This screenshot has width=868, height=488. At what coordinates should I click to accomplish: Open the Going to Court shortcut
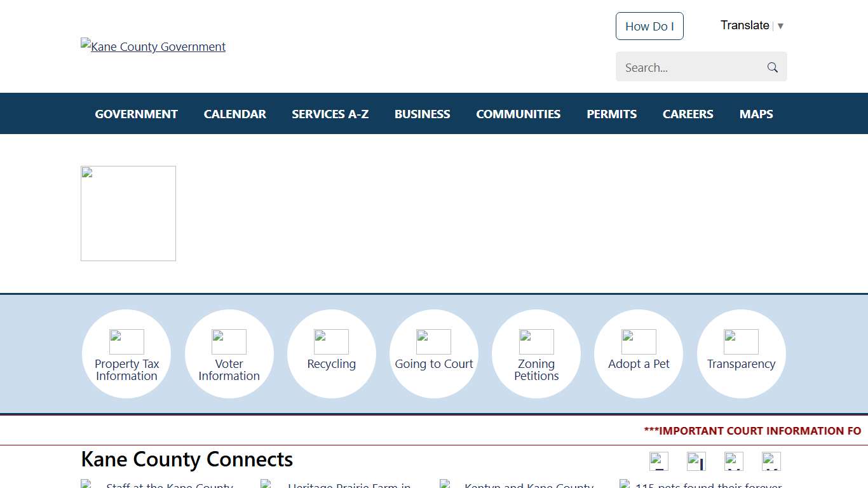pos(433,354)
